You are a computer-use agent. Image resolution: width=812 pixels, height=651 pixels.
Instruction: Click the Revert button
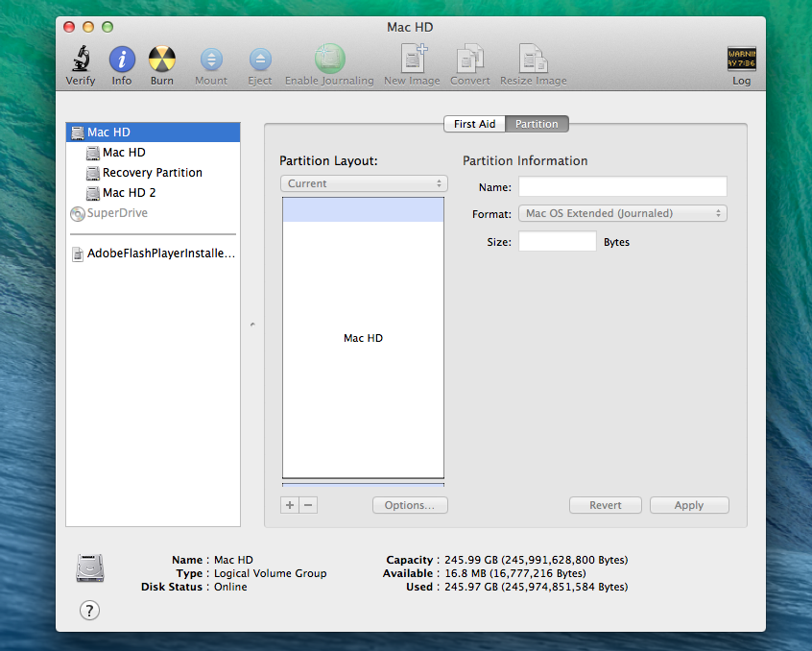point(605,505)
